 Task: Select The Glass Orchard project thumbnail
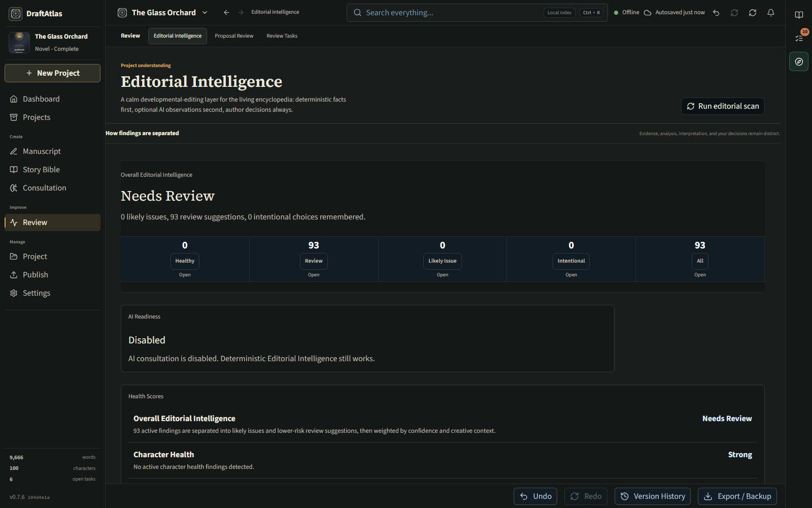coord(19,43)
